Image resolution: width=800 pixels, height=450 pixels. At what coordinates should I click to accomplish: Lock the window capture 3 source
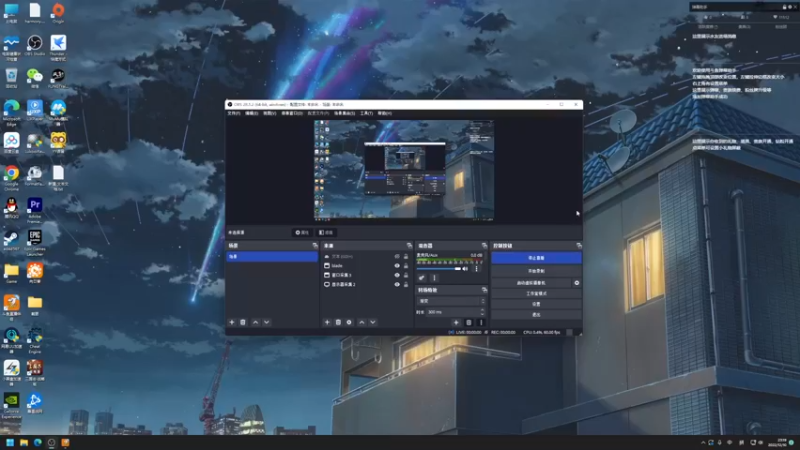click(406, 275)
